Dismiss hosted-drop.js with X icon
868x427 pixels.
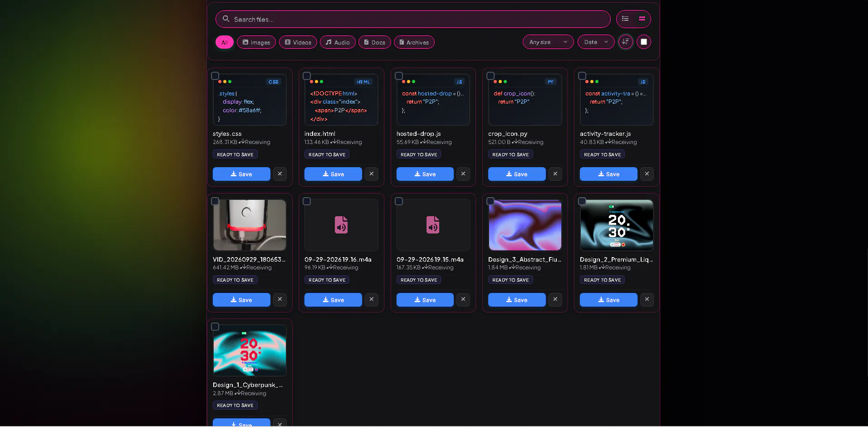pos(463,174)
